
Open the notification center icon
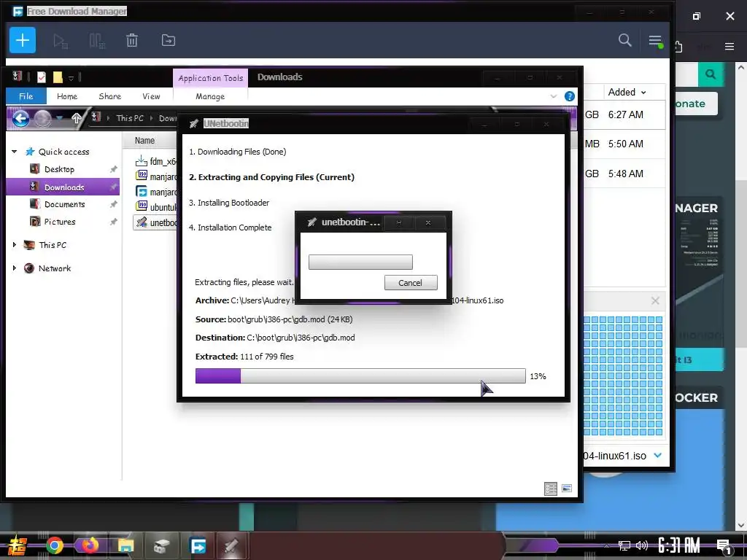(724, 546)
